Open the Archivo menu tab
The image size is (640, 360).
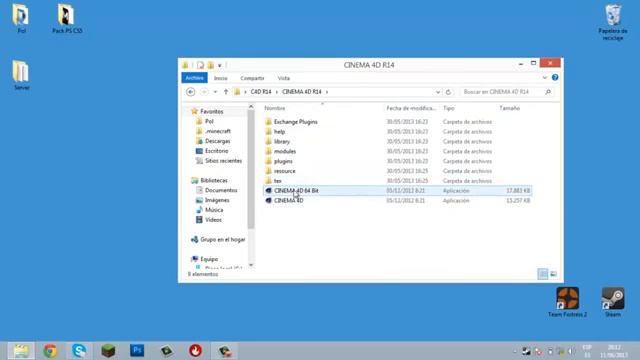194,78
